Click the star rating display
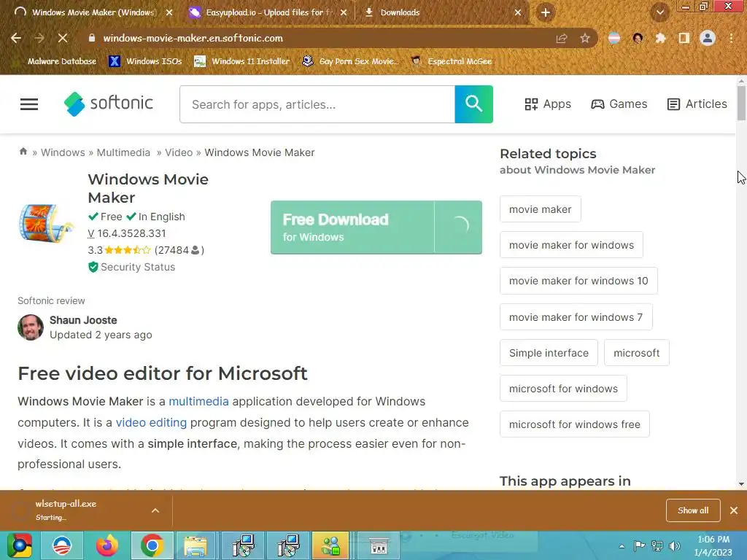Viewport: 747px width, 560px height. tap(127, 250)
